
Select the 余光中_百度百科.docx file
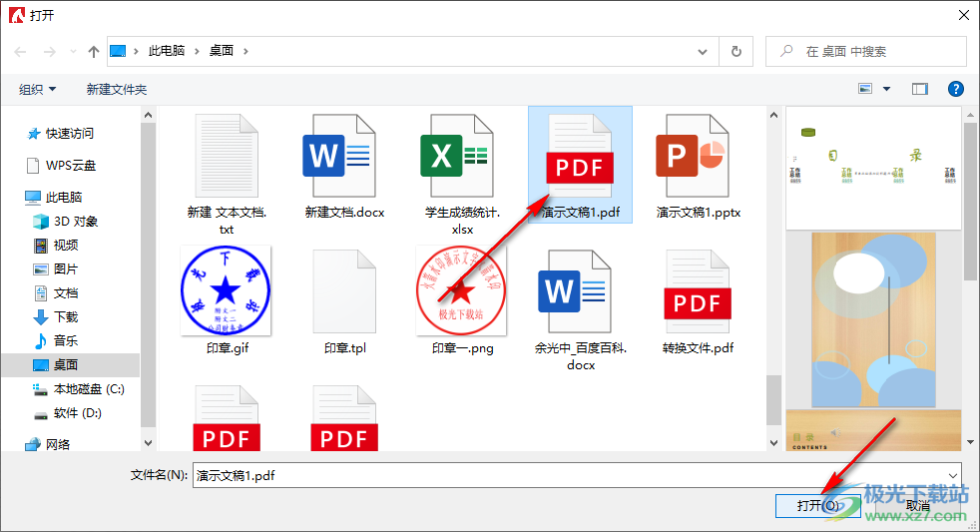pyautogui.click(x=580, y=309)
